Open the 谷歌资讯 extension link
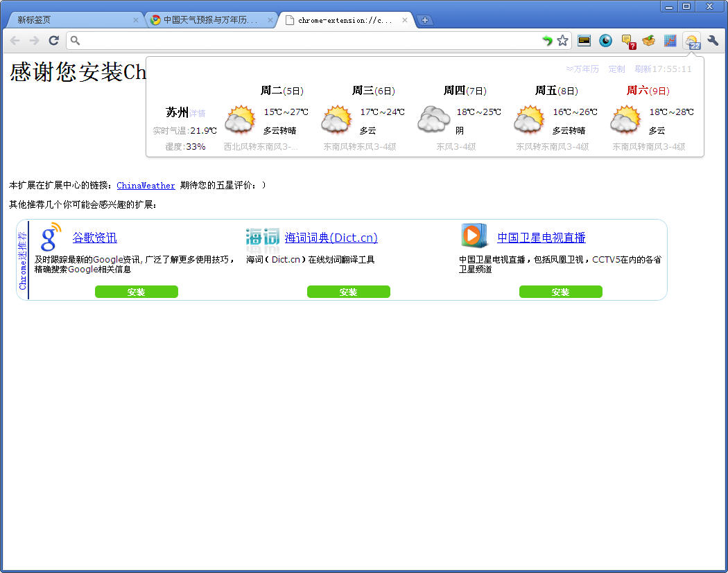 coord(95,238)
